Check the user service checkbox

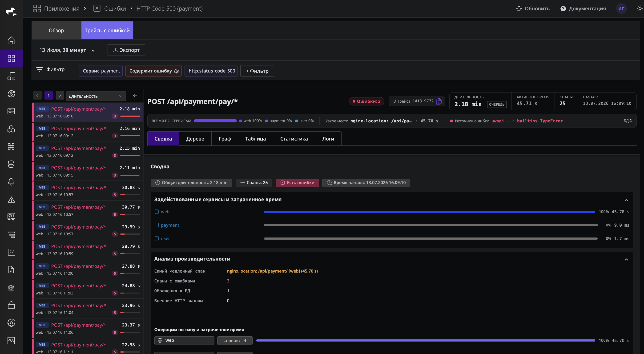coord(157,238)
